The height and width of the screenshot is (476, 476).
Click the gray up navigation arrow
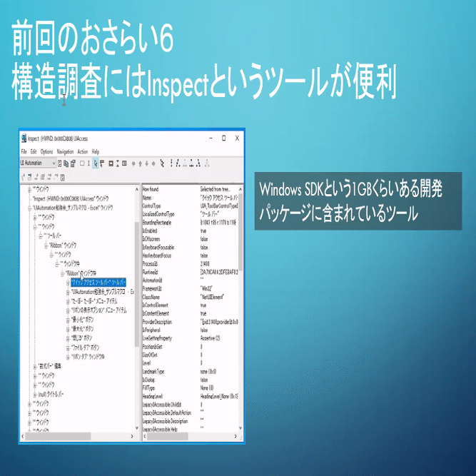pos(140,164)
